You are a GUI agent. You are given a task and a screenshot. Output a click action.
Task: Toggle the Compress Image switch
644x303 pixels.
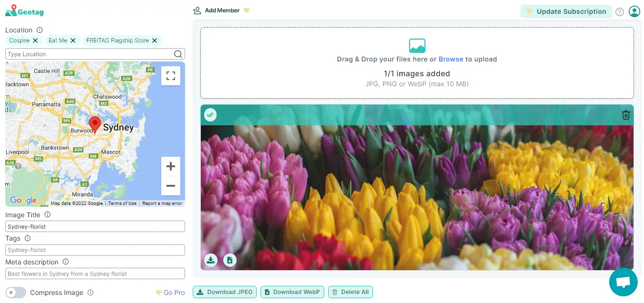tap(16, 293)
